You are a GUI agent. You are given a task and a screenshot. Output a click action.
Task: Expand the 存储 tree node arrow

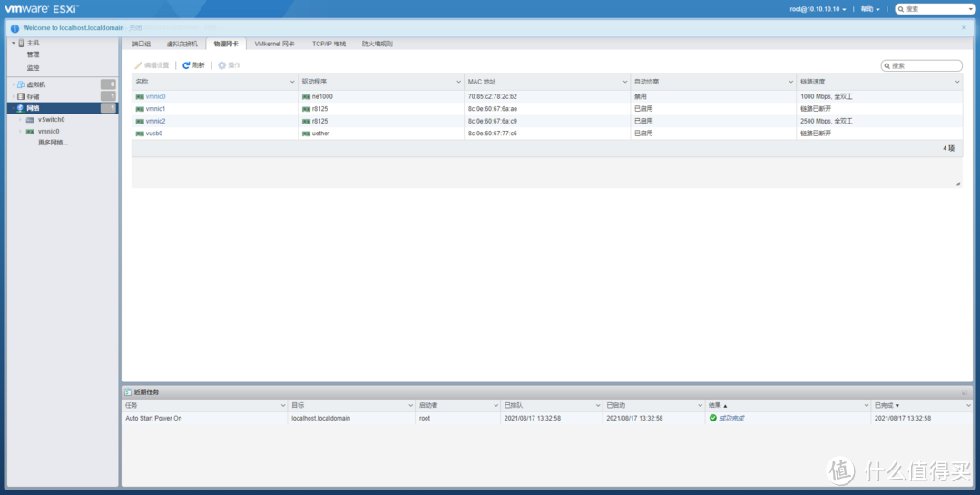point(13,96)
